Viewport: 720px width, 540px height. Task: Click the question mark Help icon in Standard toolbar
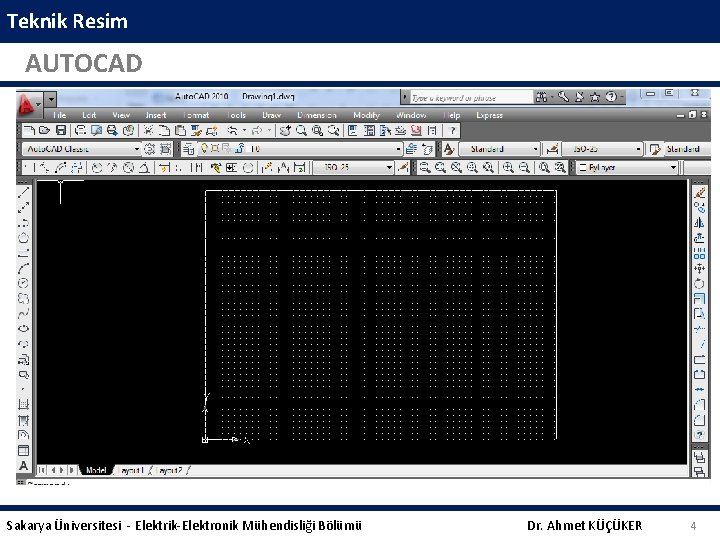(452, 131)
